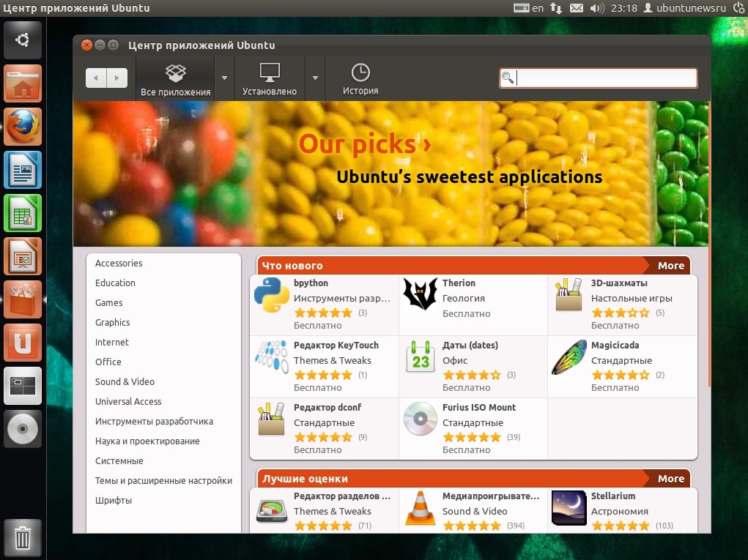Open the ubuntunewsru user menu
This screenshot has width=748, height=560.
tap(684, 8)
